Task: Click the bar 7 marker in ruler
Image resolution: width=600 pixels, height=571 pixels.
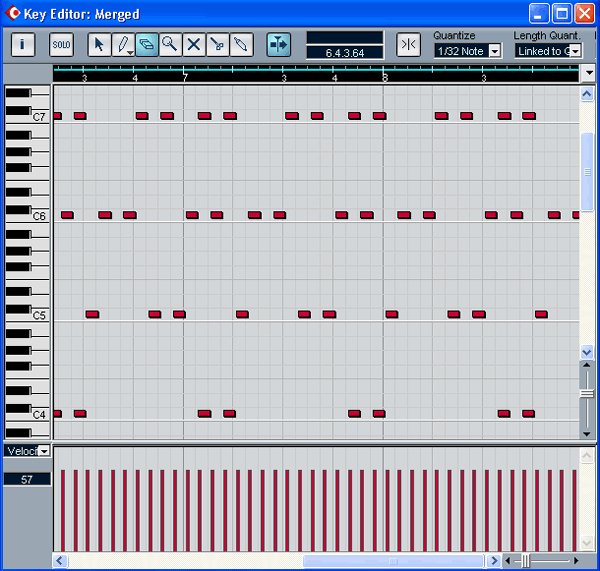Action: (x=185, y=77)
